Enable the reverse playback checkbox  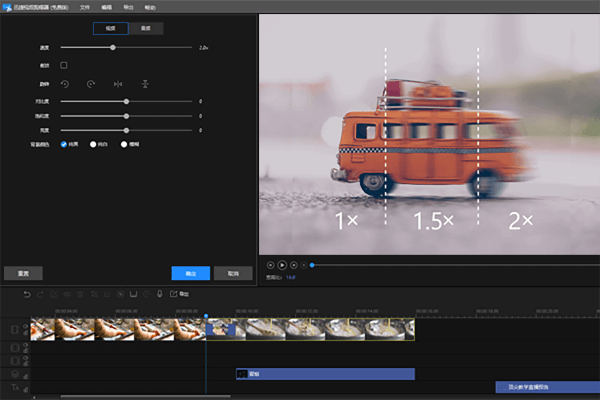pyautogui.click(x=64, y=65)
